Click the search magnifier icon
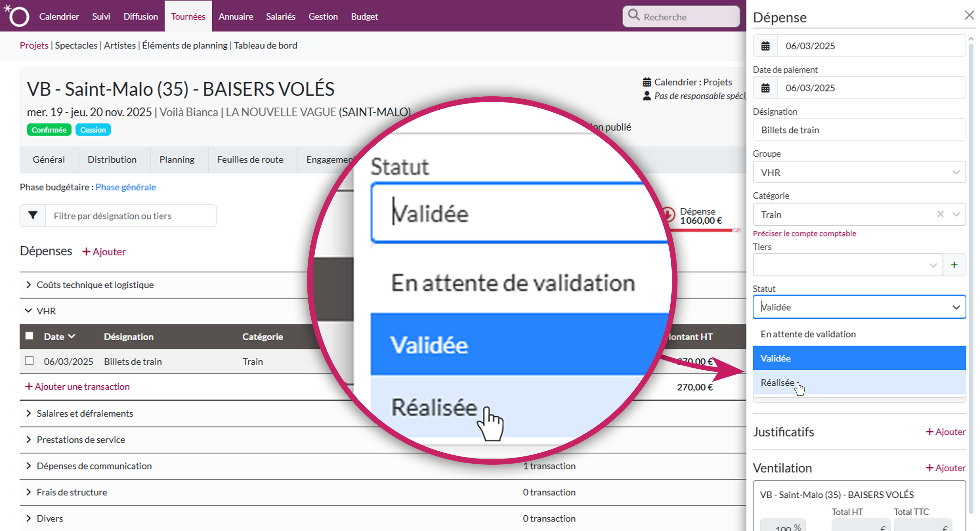Image resolution: width=980 pixels, height=531 pixels. pyautogui.click(x=633, y=16)
